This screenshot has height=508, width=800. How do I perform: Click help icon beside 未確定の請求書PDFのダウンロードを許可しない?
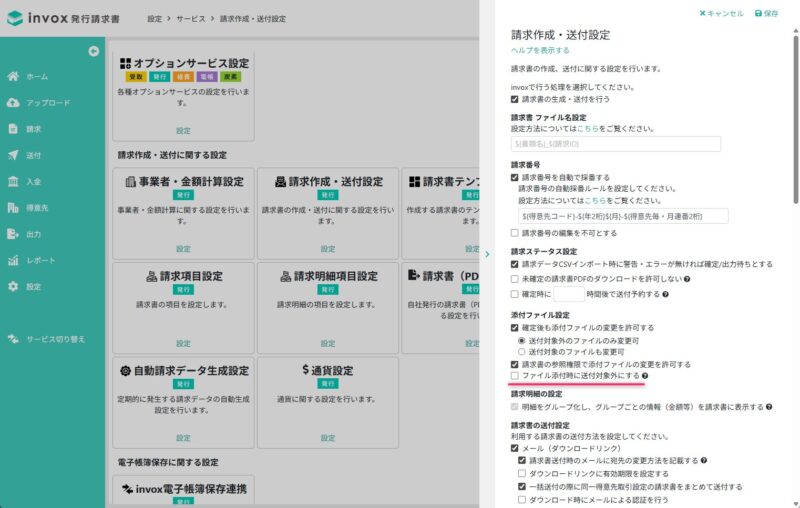pyautogui.click(x=687, y=279)
